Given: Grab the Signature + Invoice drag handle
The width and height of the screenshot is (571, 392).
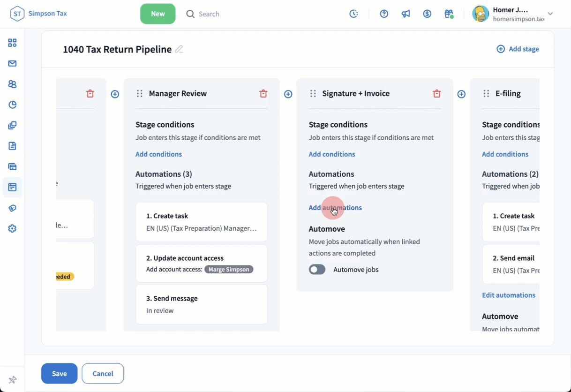Looking at the screenshot, I should pos(313,94).
